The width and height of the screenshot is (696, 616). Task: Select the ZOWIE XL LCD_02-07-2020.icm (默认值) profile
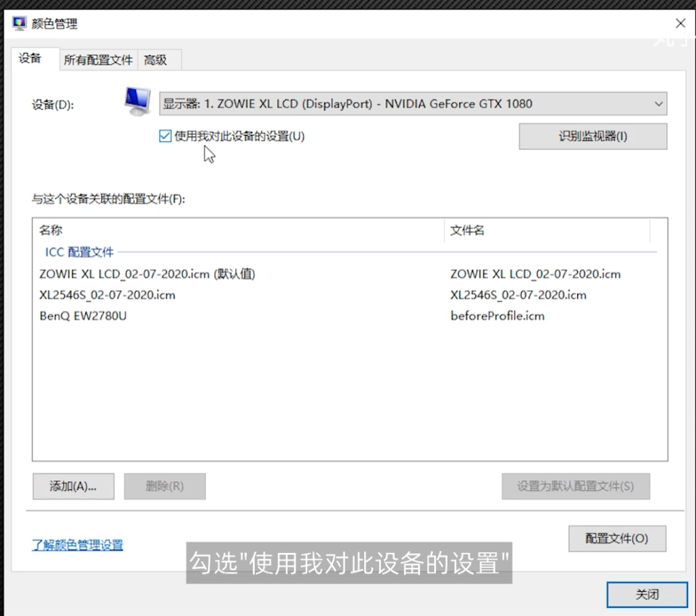(147, 274)
